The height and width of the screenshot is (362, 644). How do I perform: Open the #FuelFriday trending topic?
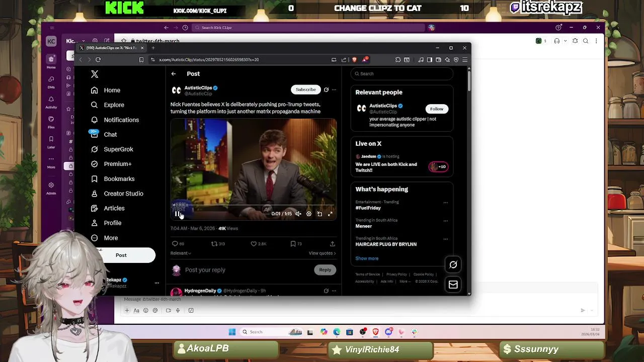pos(368,208)
